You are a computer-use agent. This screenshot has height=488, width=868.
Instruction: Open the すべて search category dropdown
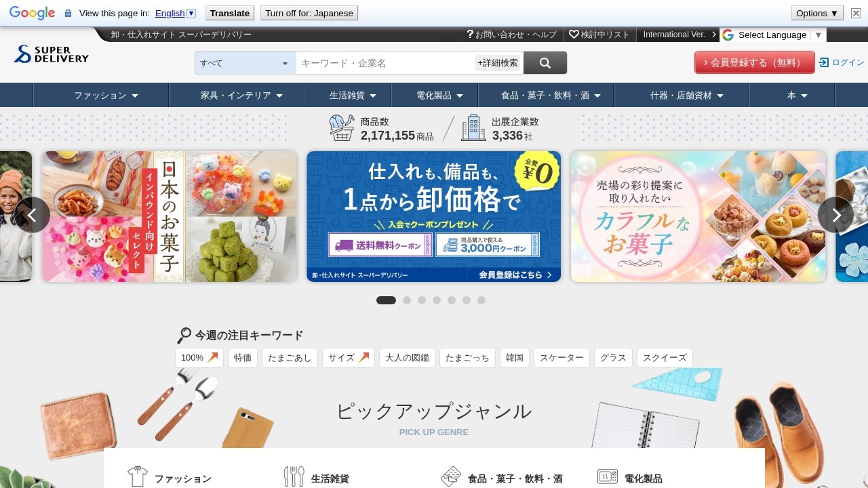pos(245,63)
